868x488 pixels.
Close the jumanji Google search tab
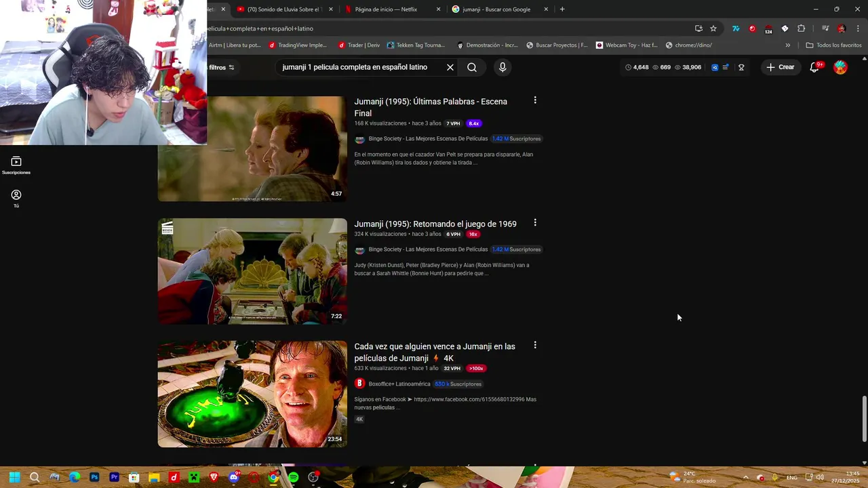546,9
